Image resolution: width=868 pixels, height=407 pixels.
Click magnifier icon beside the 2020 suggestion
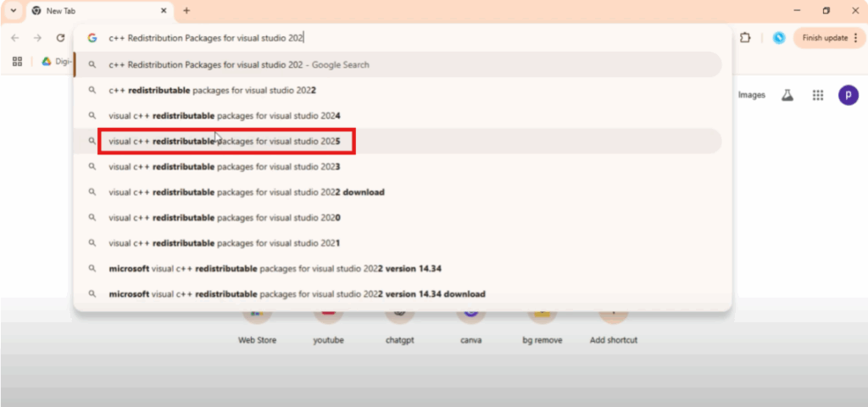(92, 218)
